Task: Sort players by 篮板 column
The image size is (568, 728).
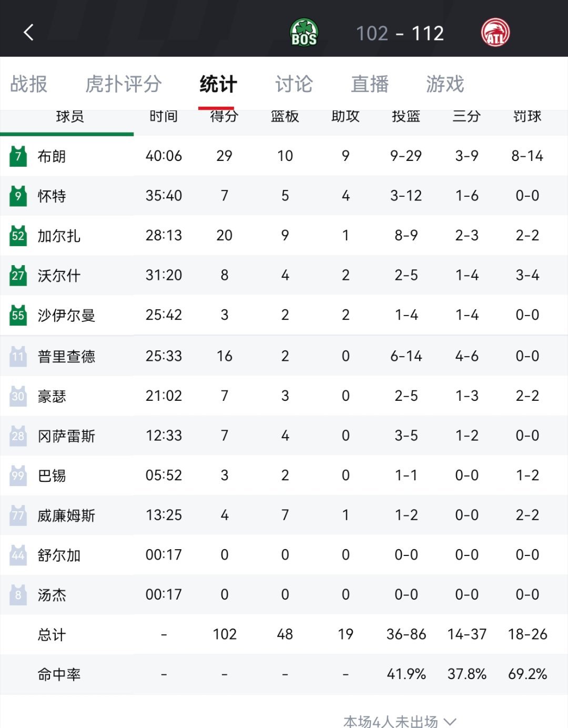Action: click(285, 117)
